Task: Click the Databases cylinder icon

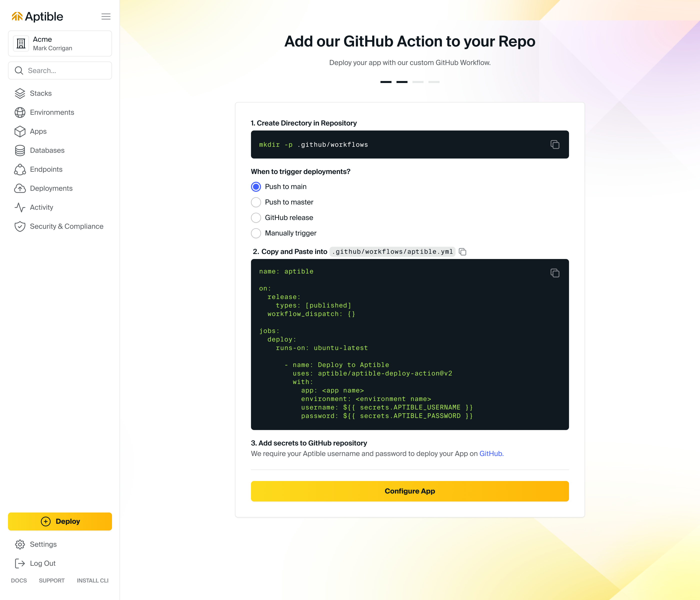Action: (x=20, y=150)
